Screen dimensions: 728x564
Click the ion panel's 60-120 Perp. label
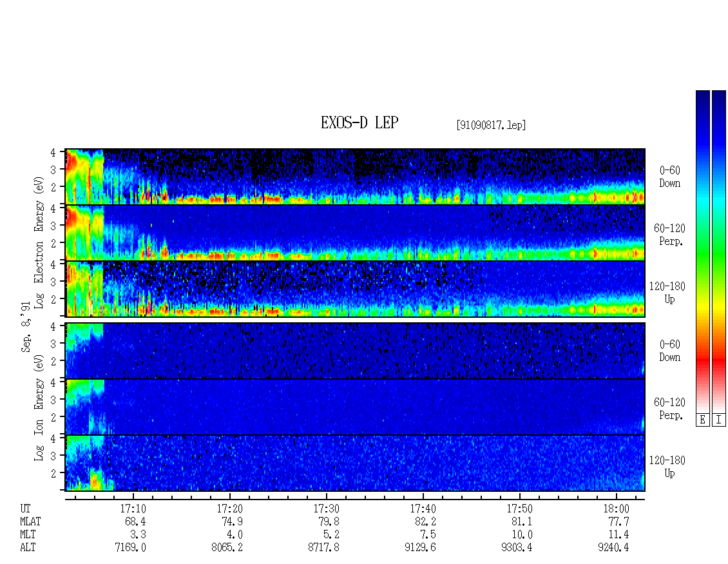pos(669,409)
